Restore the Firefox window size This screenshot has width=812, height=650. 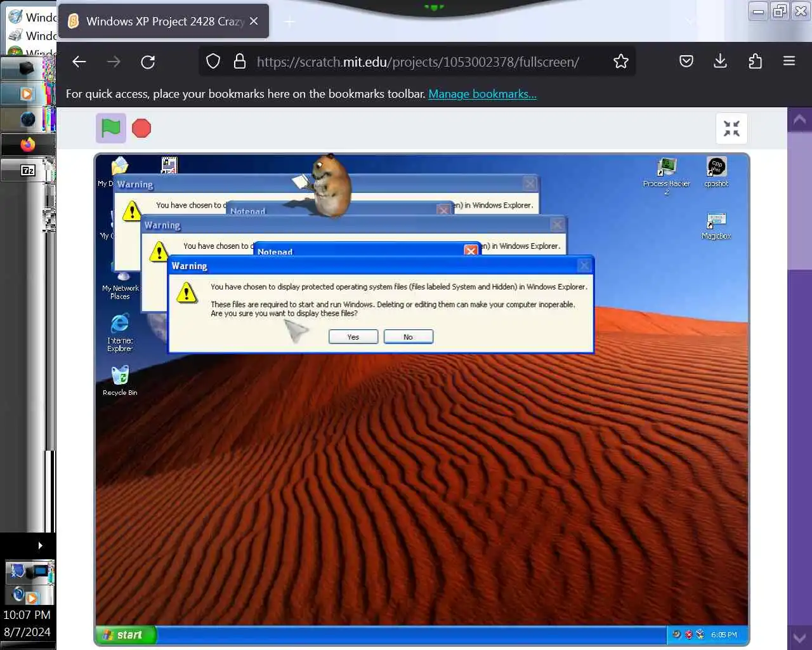click(x=780, y=11)
